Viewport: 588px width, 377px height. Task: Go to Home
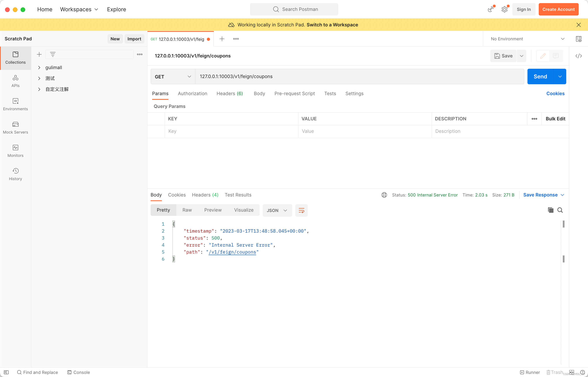pyautogui.click(x=45, y=9)
